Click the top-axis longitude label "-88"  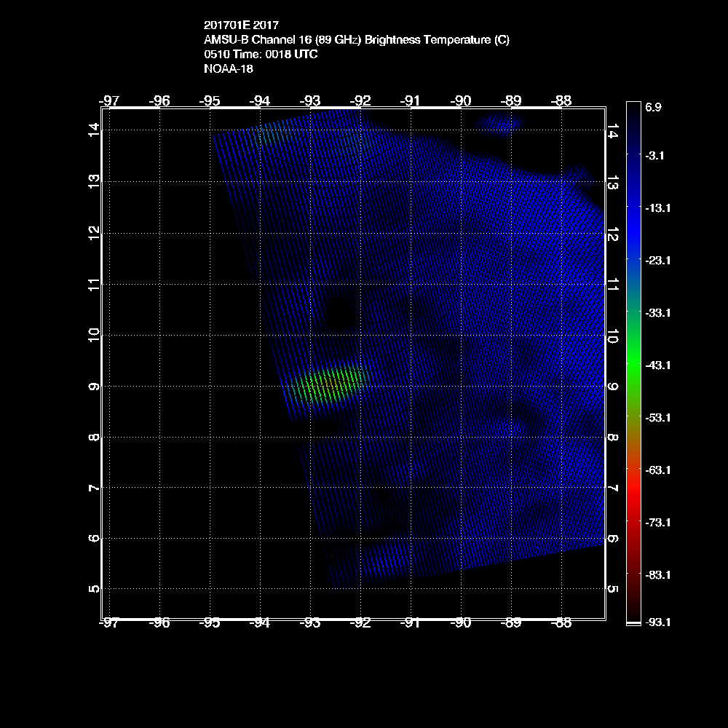click(x=561, y=100)
